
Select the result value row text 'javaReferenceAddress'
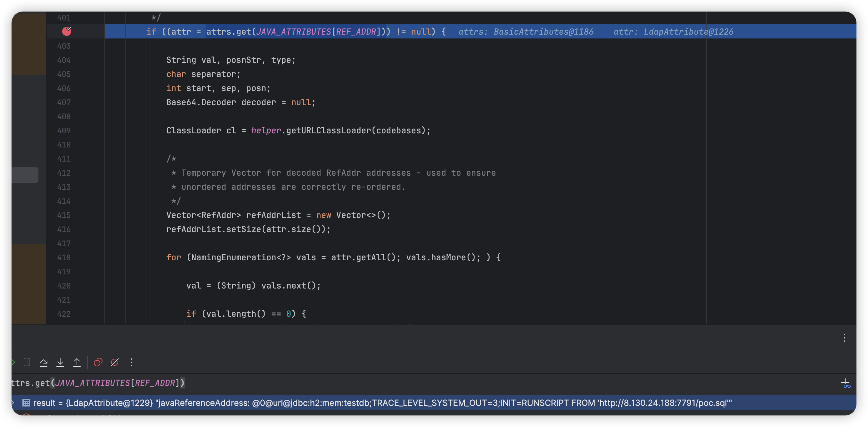203,403
